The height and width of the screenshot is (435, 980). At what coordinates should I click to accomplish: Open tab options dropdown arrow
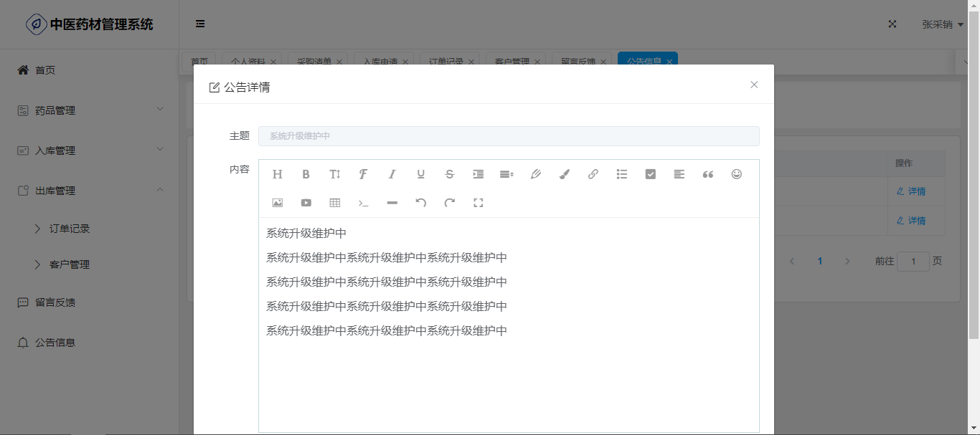coord(966,62)
